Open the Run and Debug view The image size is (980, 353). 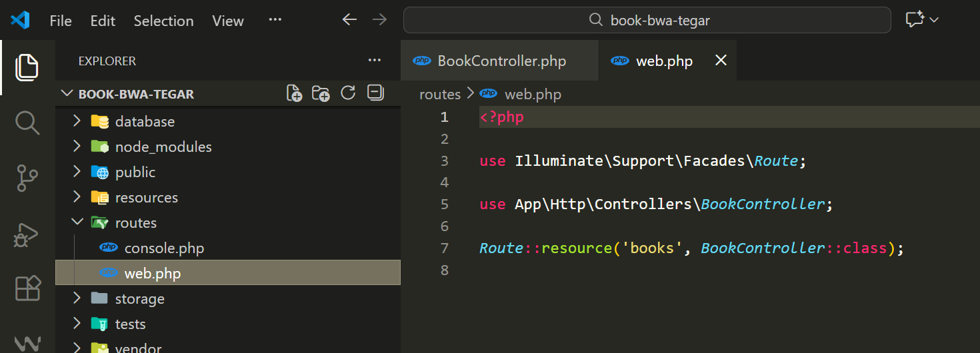pos(27,234)
